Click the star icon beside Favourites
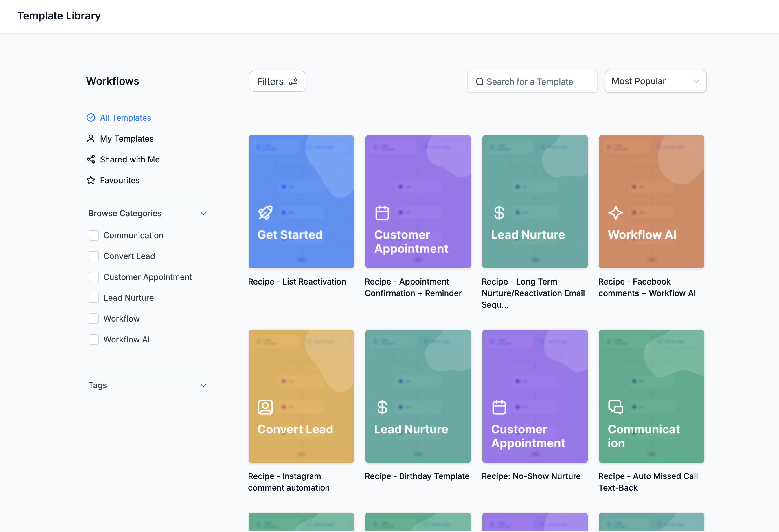The image size is (779, 532). pos(91,180)
